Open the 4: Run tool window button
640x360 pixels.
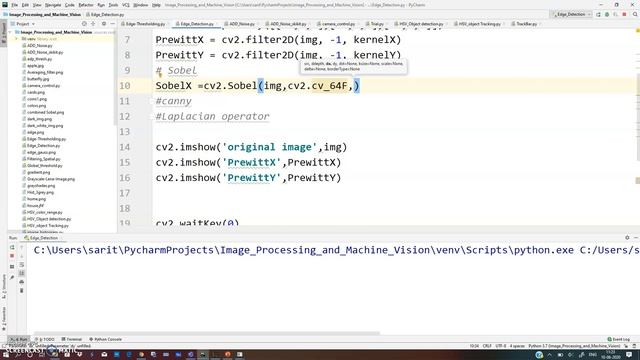19,339
